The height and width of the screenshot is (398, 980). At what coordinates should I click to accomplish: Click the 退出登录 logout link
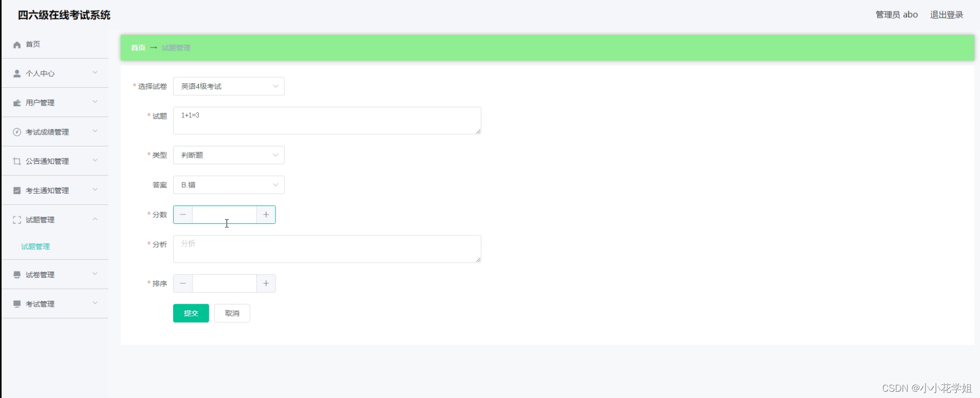pyautogui.click(x=945, y=15)
